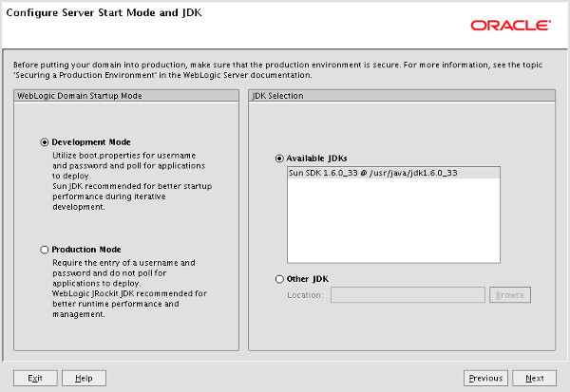Click the Configure Server Start Mode and JDK title
This screenshot has height=392, width=570.
click(104, 12)
